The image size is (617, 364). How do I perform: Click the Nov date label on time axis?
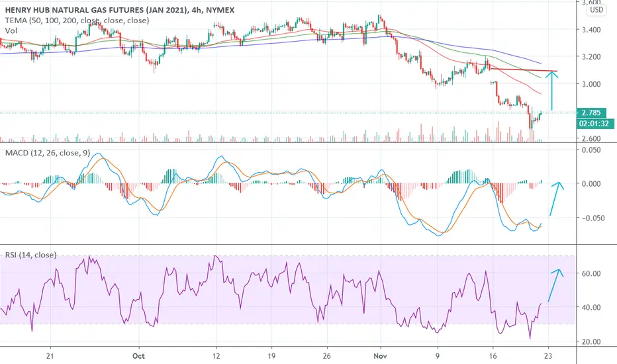pos(381,356)
